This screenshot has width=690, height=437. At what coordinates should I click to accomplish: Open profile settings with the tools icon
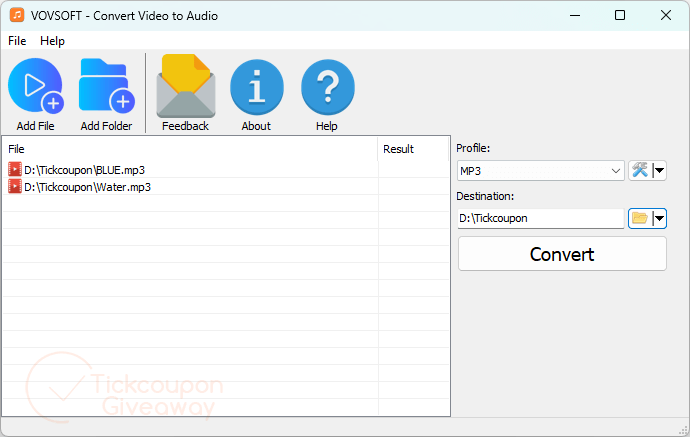[x=640, y=170]
